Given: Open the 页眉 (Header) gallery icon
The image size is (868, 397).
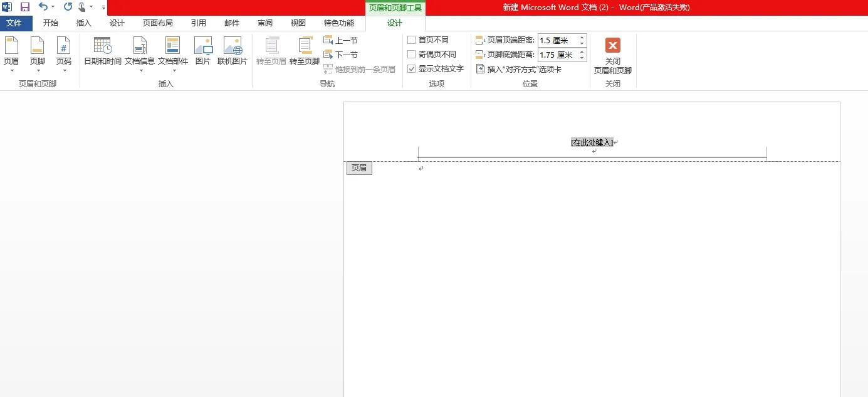Looking at the screenshot, I should (11, 46).
